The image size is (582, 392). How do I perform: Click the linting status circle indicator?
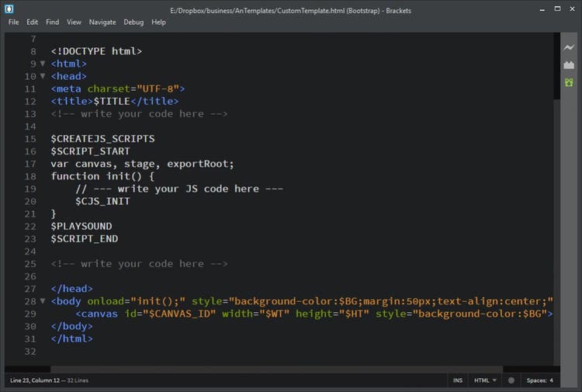511,380
